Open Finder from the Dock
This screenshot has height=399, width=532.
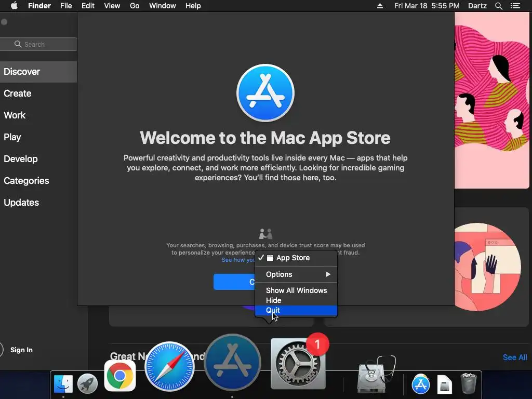tap(63, 384)
